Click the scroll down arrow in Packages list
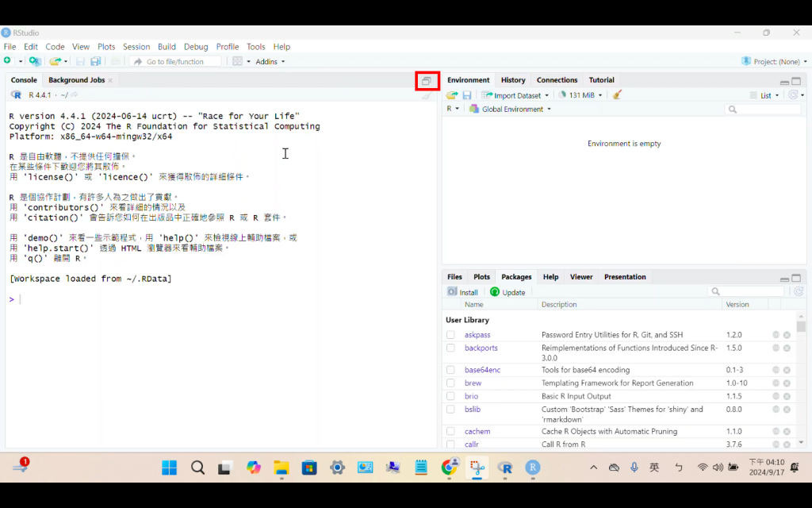Viewport: 812px width, 508px height. 801,442
